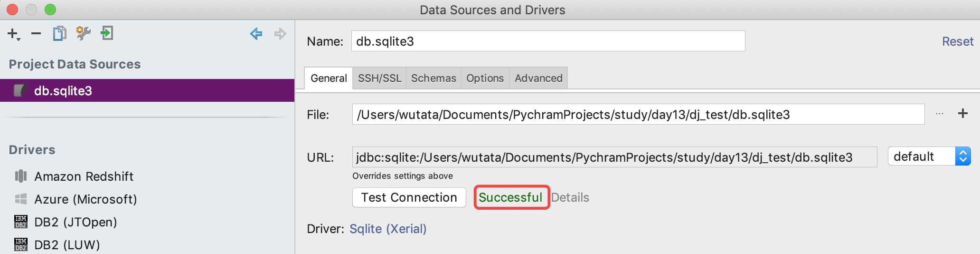Image resolution: width=980 pixels, height=254 pixels.
Task: Open driver settings wrench icon
Action: click(83, 33)
